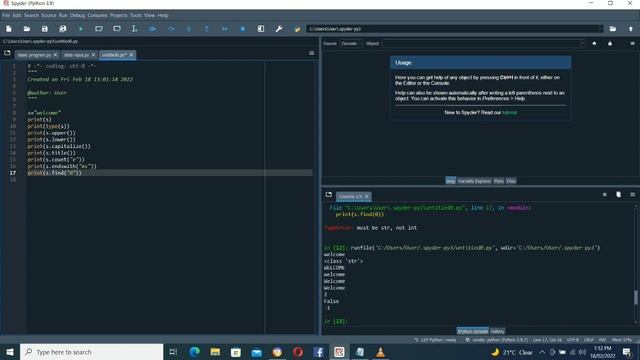The width and height of the screenshot is (640, 360).
Task: Change to parent directory arrow icon
Action: [x=631, y=29]
